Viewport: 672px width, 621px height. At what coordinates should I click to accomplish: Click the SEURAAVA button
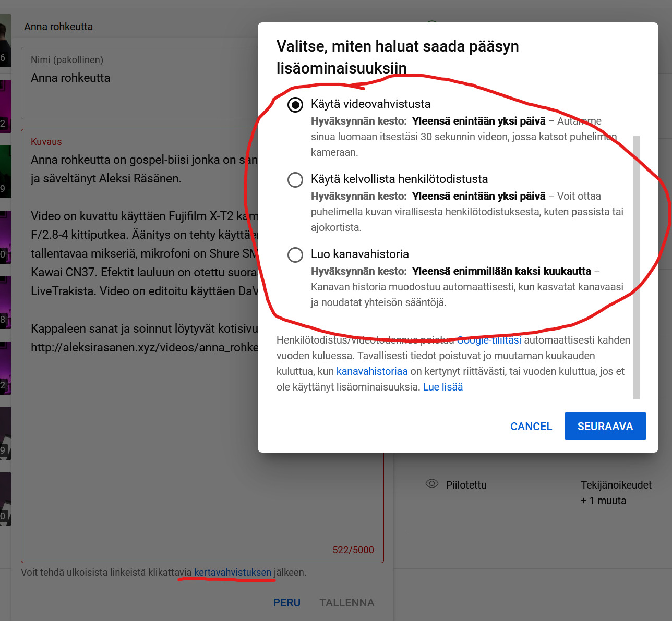[x=605, y=426]
